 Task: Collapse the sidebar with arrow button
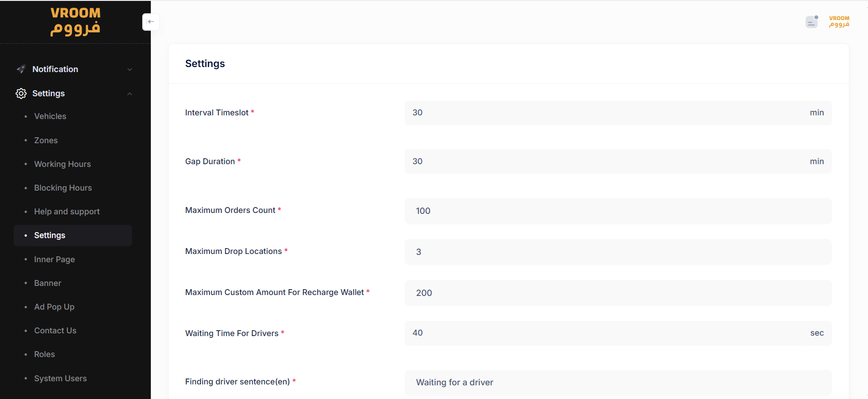pyautogui.click(x=151, y=22)
